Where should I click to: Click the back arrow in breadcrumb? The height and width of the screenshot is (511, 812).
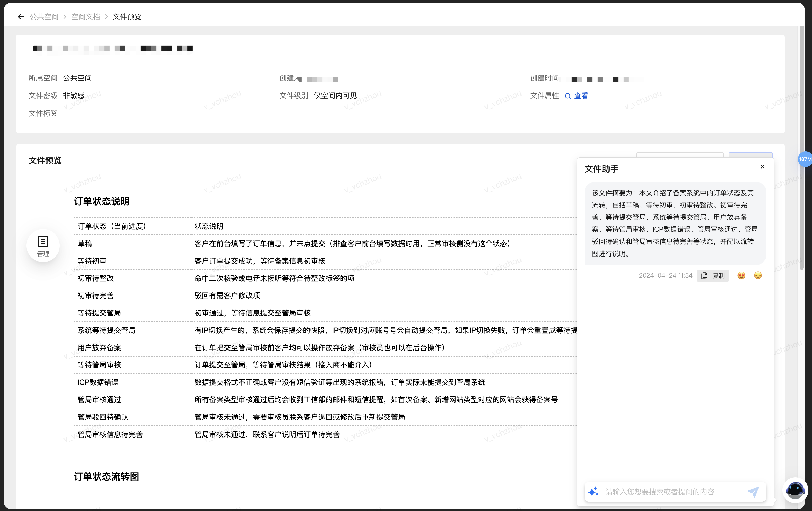click(x=21, y=17)
